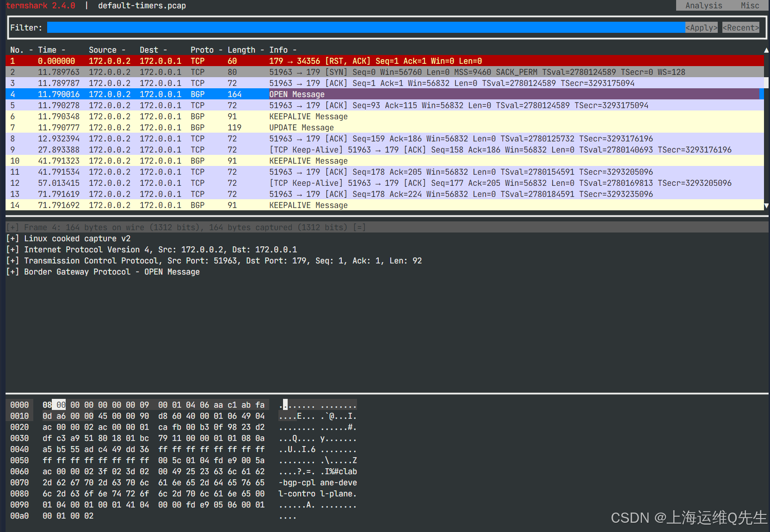The width and height of the screenshot is (770, 532).
Task: Focus the display filter input field
Action: click(366, 28)
